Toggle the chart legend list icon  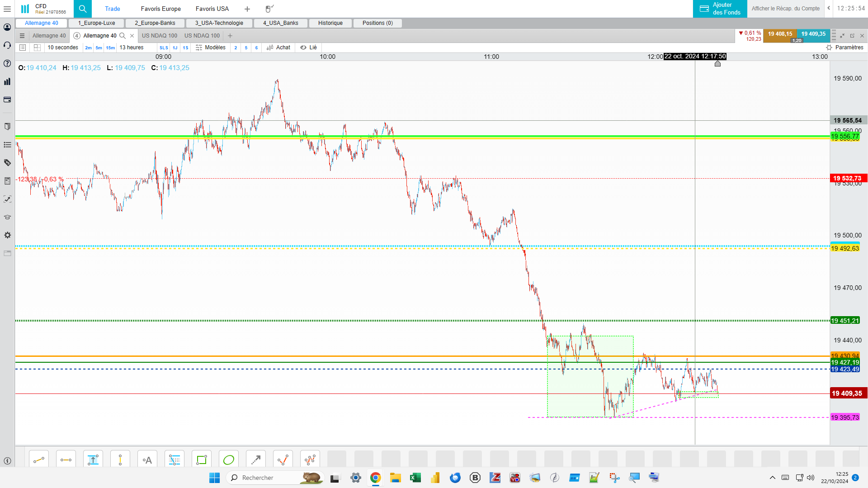point(23,47)
